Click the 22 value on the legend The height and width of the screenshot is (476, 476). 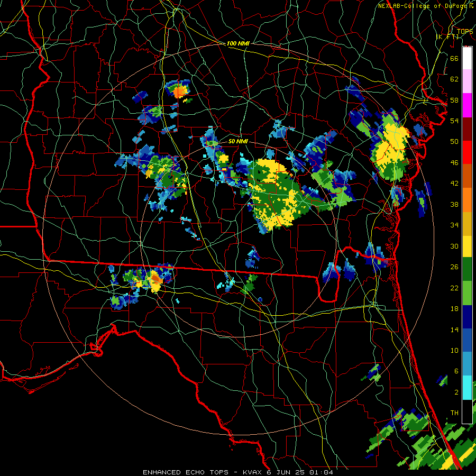click(x=454, y=288)
